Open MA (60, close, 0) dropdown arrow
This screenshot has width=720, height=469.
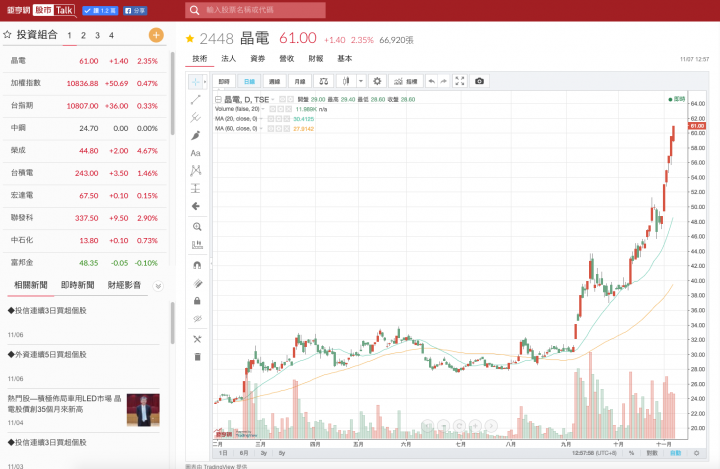coord(261,129)
